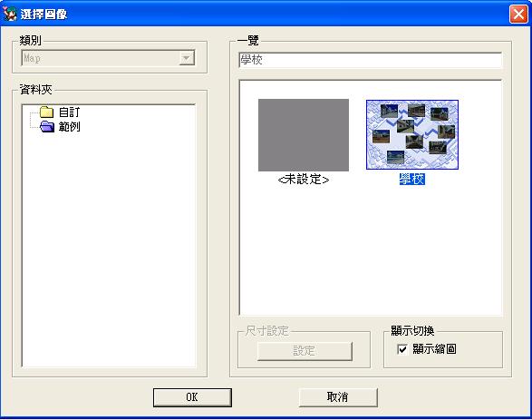Select the yellow 自訂 folder icon
This screenshot has height=420, width=532.
[x=46, y=112]
